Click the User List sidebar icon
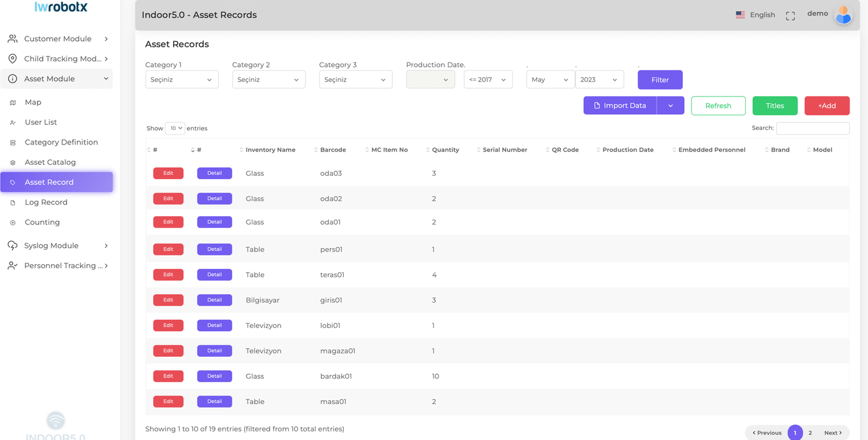The width and height of the screenshot is (868, 440). [x=13, y=123]
